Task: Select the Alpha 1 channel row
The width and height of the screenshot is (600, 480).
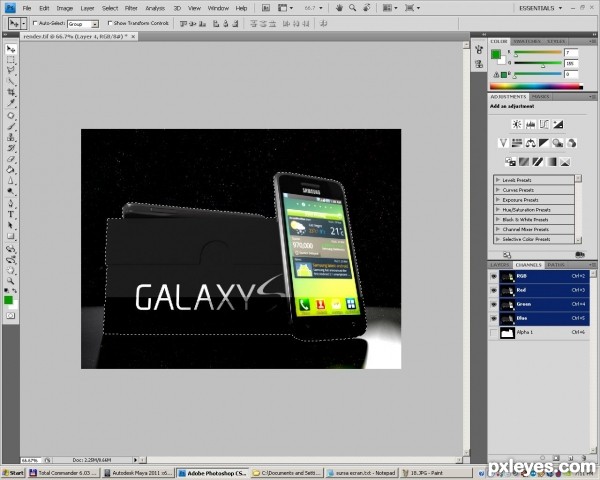Action: click(542, 332)
